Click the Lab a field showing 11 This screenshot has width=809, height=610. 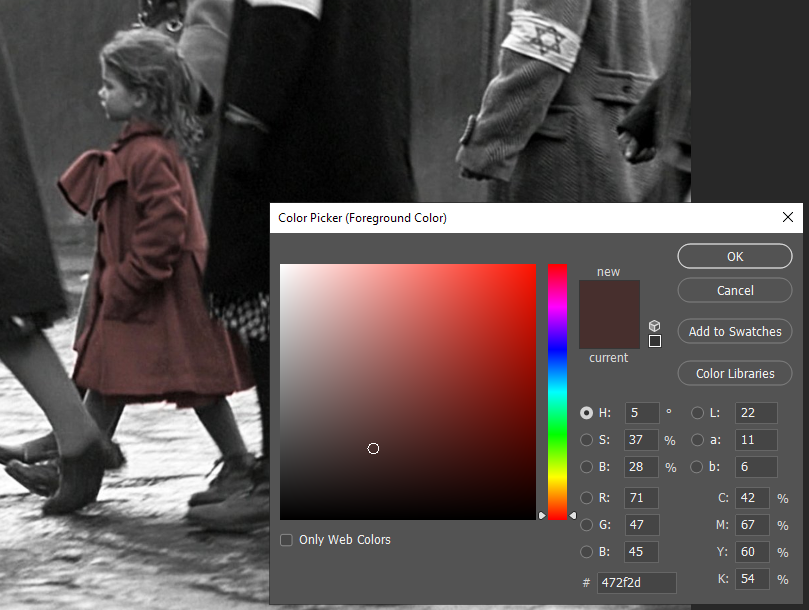pos(756,440)
